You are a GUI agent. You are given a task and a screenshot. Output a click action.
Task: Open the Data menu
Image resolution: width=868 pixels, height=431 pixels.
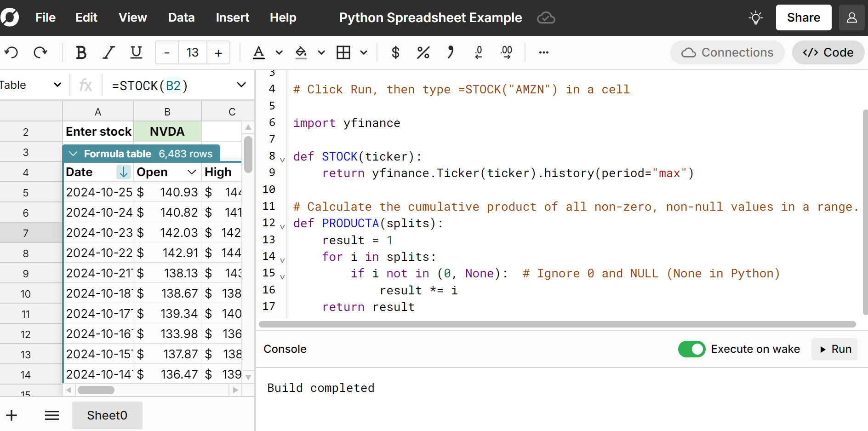[181, 17]
